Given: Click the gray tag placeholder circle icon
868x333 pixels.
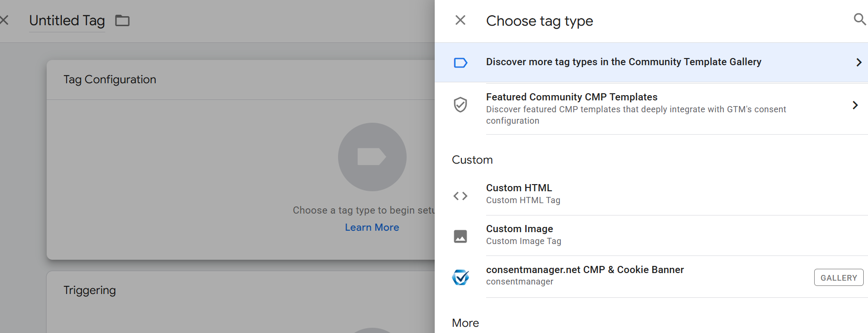Looking at the screenshot, I should 372,157.
